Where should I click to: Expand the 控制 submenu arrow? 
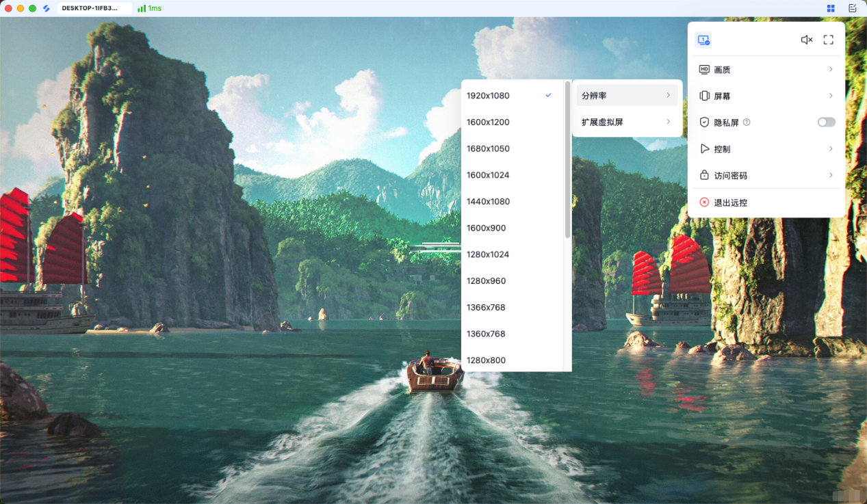tap(831, 148)
